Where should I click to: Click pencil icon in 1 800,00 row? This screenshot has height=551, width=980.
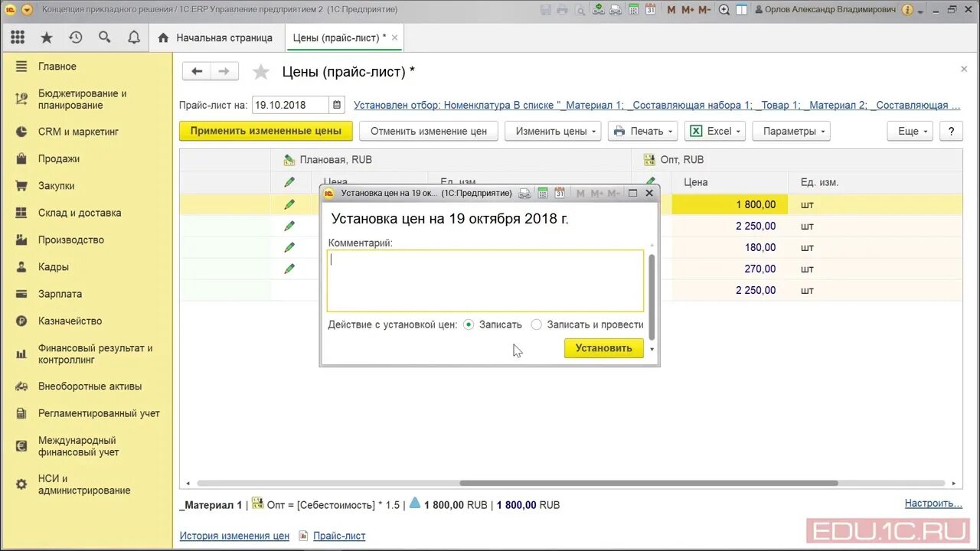pos(289,204)
